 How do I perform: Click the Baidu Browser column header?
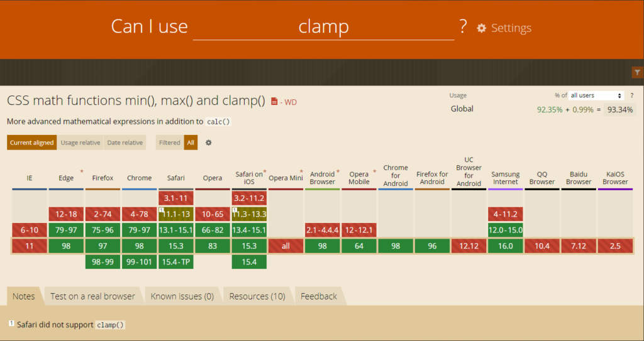pos(579,178)
